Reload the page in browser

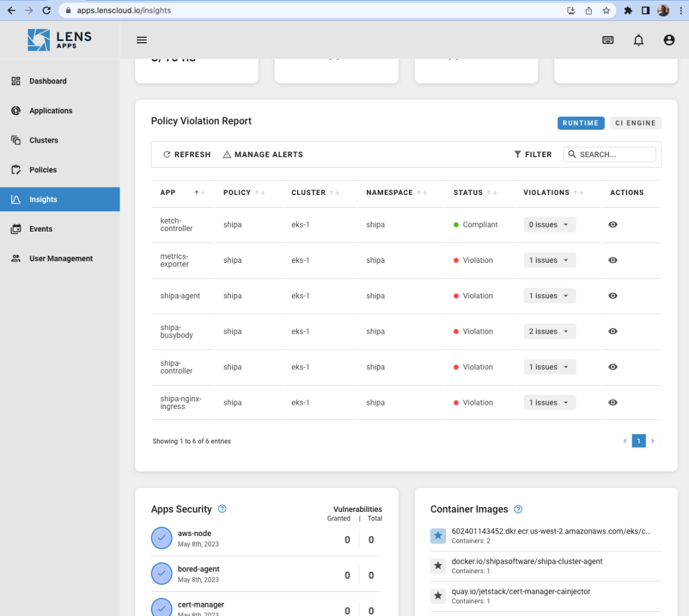pos(46,11)
